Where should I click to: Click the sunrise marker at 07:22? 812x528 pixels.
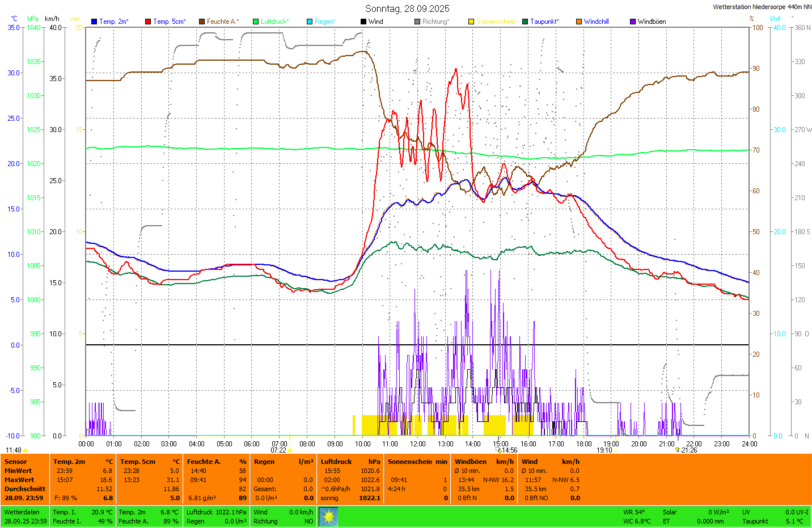pyautogui.click(x=290, y=450)
